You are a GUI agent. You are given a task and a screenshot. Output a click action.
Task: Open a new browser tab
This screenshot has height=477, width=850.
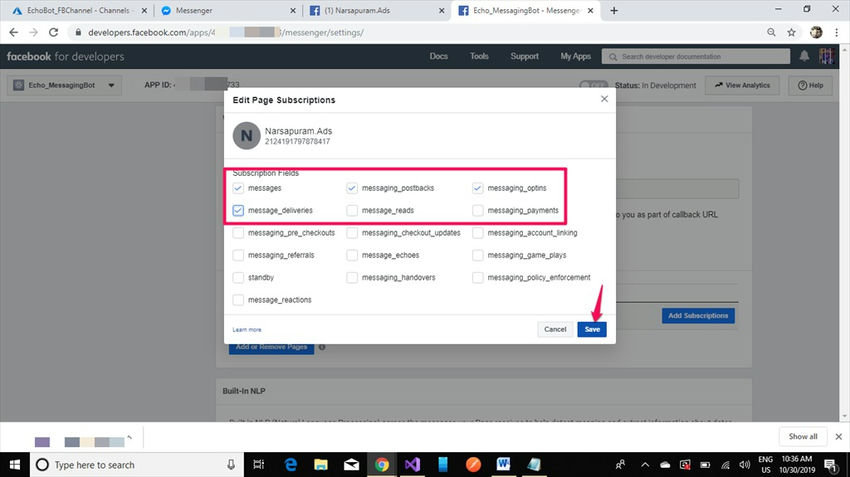(x=614, y=10)
